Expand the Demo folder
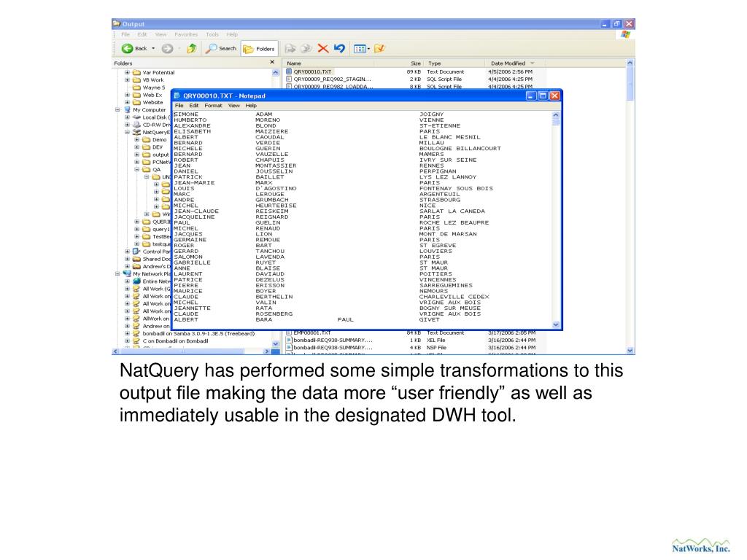Screen dimensions: 747x560 (x=136, y=139)
